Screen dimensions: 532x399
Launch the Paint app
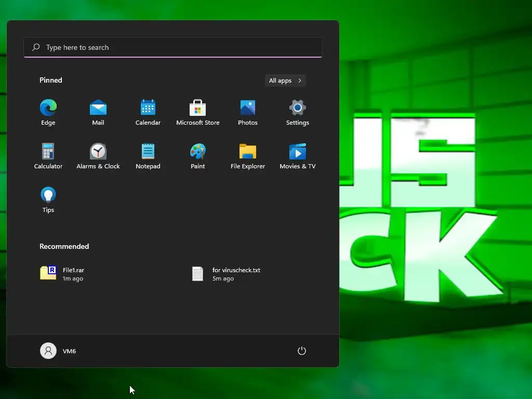pos(198,156)
